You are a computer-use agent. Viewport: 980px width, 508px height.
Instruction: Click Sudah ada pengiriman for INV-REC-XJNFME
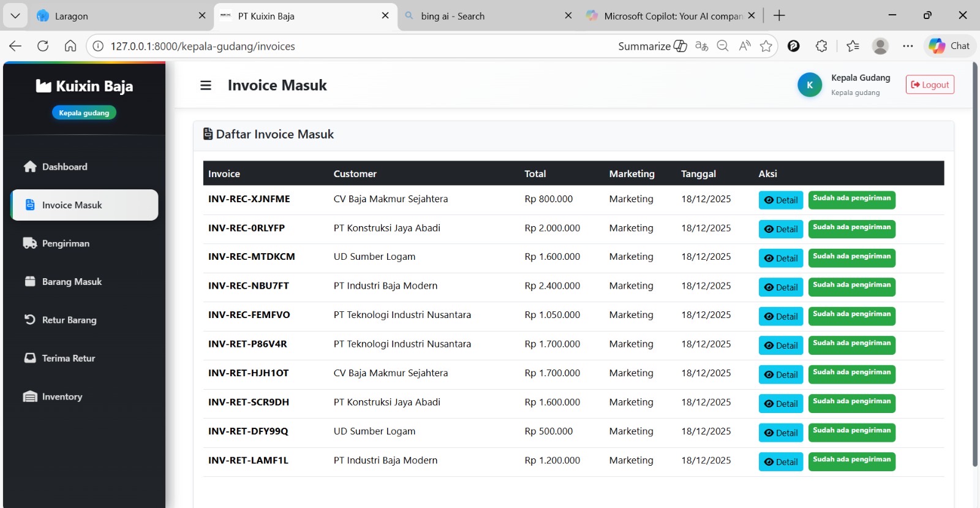(851, 200)
